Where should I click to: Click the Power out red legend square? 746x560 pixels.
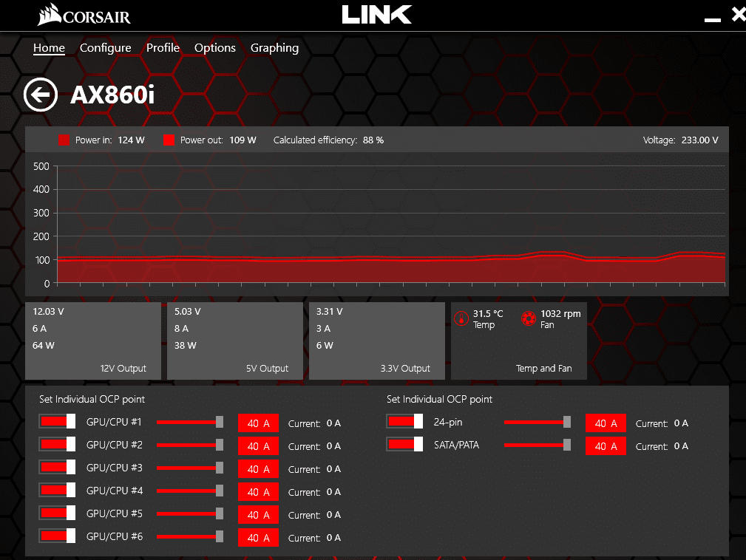click(x=169, y=140)
